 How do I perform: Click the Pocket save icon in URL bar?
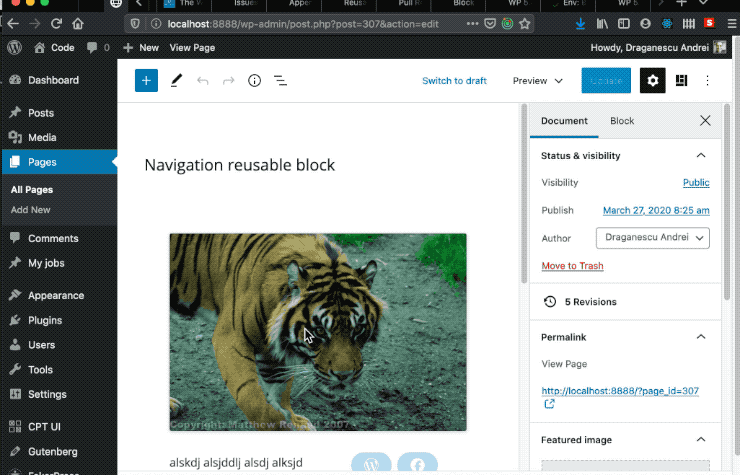(490, 24)
